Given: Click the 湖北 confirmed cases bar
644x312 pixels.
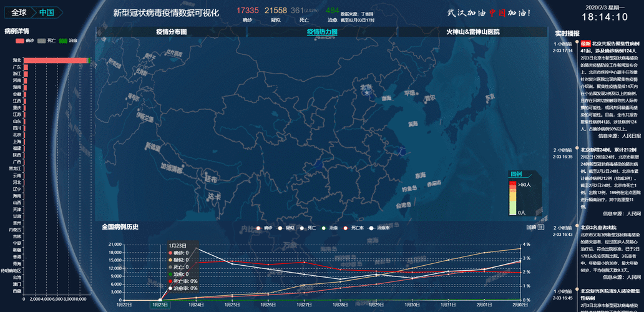Looking at the screenshot, I should [x=56, y=60].
